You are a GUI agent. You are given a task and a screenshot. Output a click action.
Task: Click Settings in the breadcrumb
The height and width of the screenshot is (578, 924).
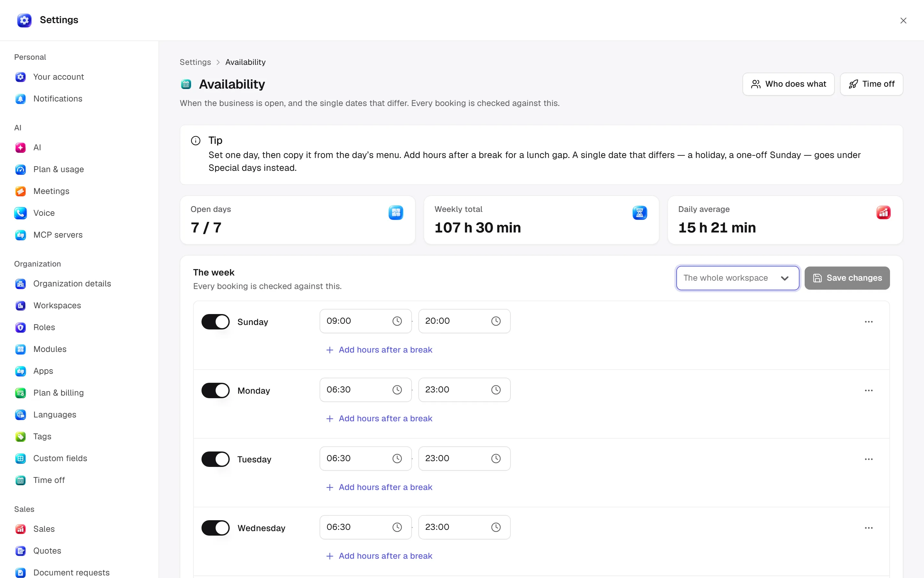tap(195, 62)
